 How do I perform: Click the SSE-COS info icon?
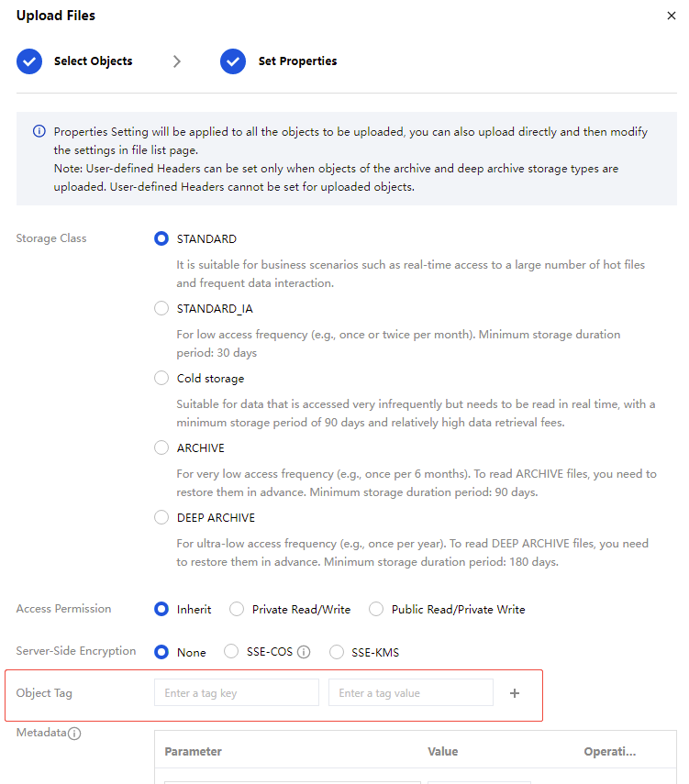(304, 653)
